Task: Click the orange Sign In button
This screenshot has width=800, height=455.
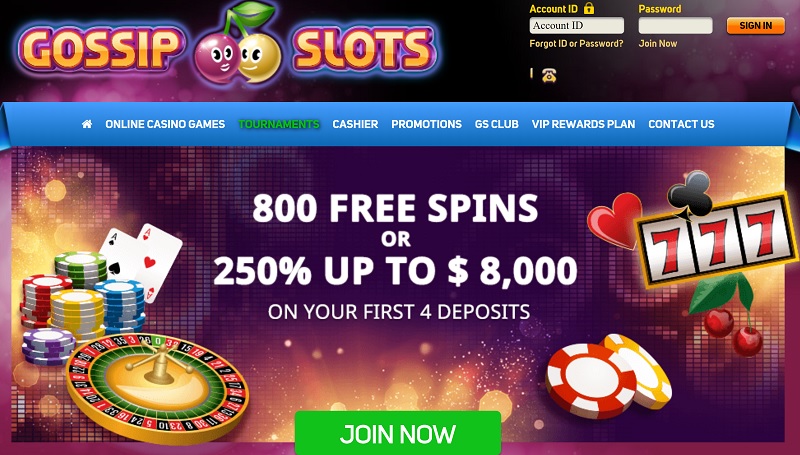Action: pos(756,26)
